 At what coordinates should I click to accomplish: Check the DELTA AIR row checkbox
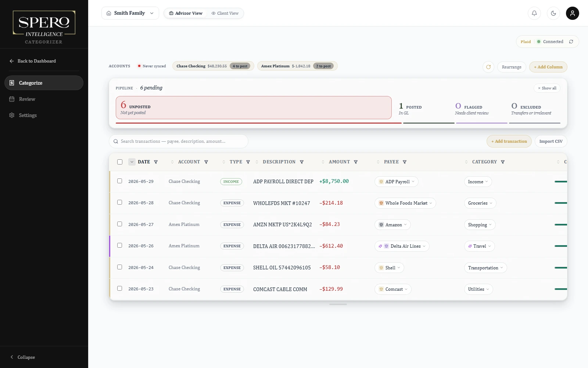click(119, 245)
